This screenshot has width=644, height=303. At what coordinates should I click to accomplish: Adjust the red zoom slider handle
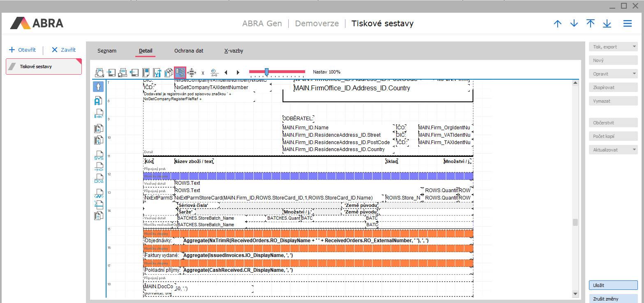pyautogui.click(x=266, y=72)
